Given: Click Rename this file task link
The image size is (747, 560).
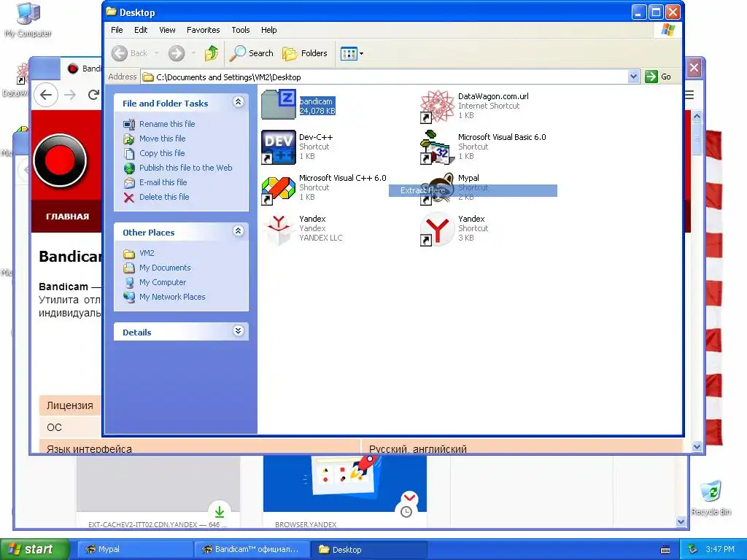Looking at the screenshot, I should click(167, 124).
